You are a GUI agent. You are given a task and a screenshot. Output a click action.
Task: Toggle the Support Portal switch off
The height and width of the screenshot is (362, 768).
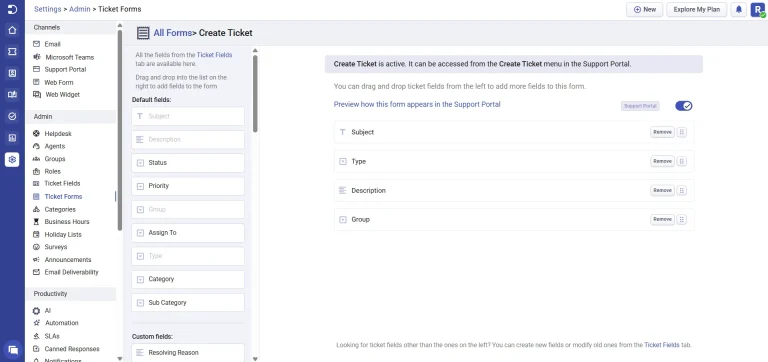coord(683,106)
